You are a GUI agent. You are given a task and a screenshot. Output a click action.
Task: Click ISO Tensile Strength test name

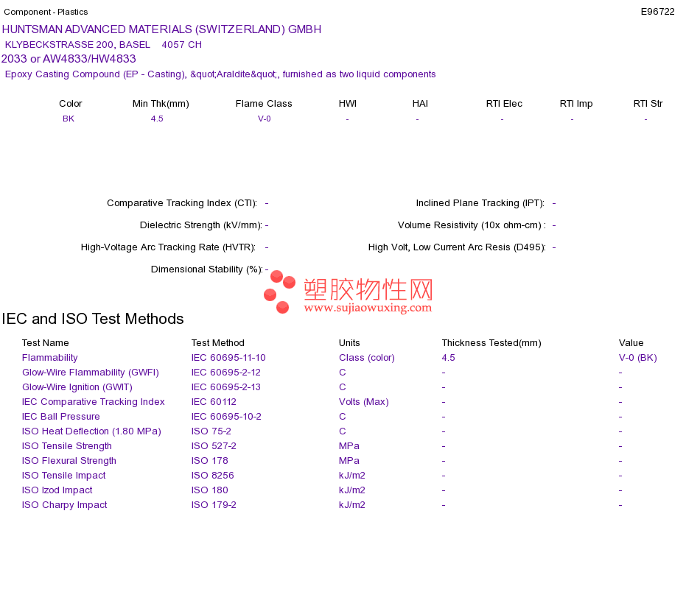click(67, 446)
